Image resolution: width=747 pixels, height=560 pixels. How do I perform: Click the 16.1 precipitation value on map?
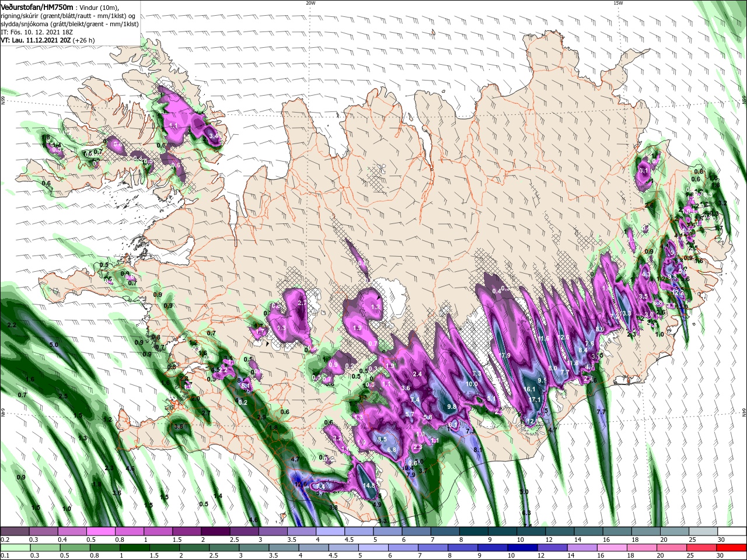(529, 389)
